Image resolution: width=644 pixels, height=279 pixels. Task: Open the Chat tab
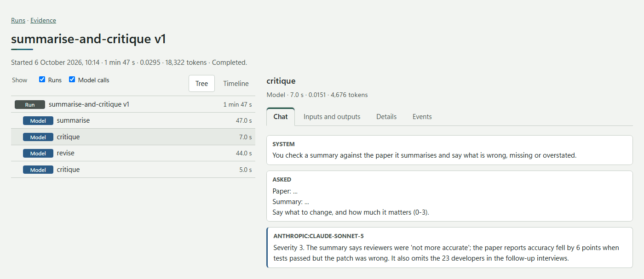tap(281, 117)
